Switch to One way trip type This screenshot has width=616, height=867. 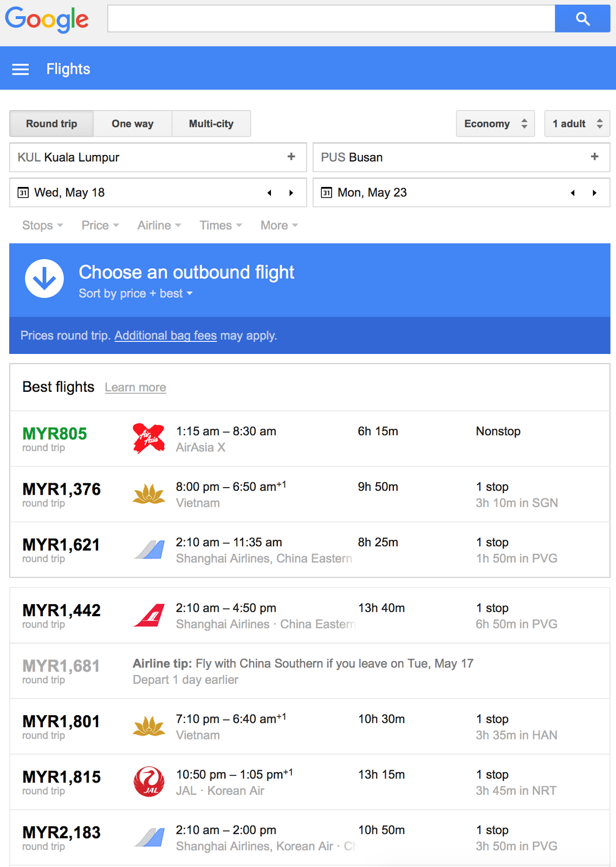(132, 124)
